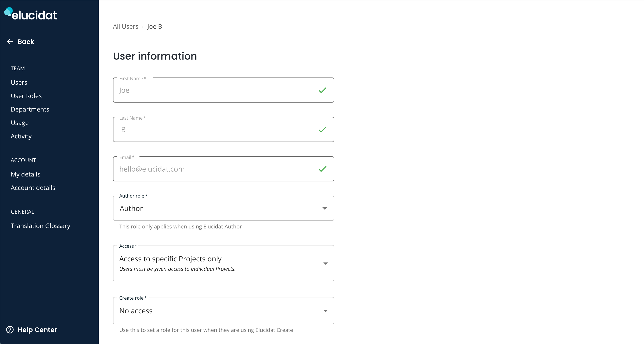Viewport: 644px width, 344px height.
Task: Click into the Last Name field
Action: 224,130
